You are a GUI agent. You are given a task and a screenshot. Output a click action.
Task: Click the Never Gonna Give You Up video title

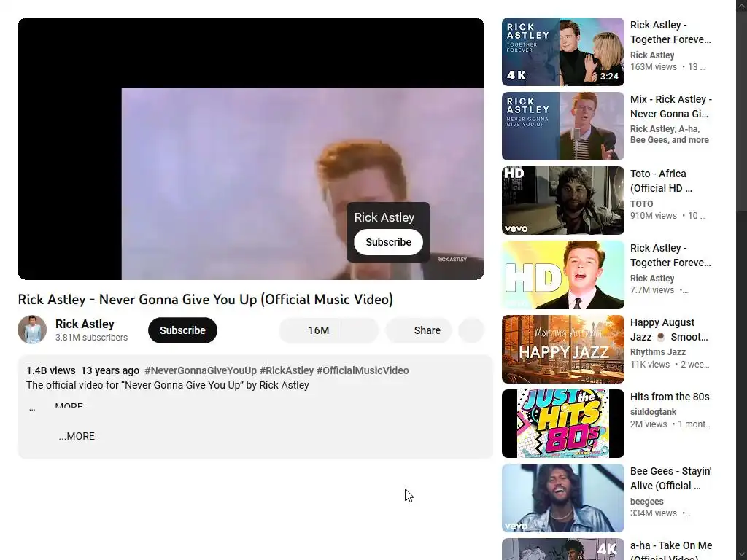tap(205, 300)
